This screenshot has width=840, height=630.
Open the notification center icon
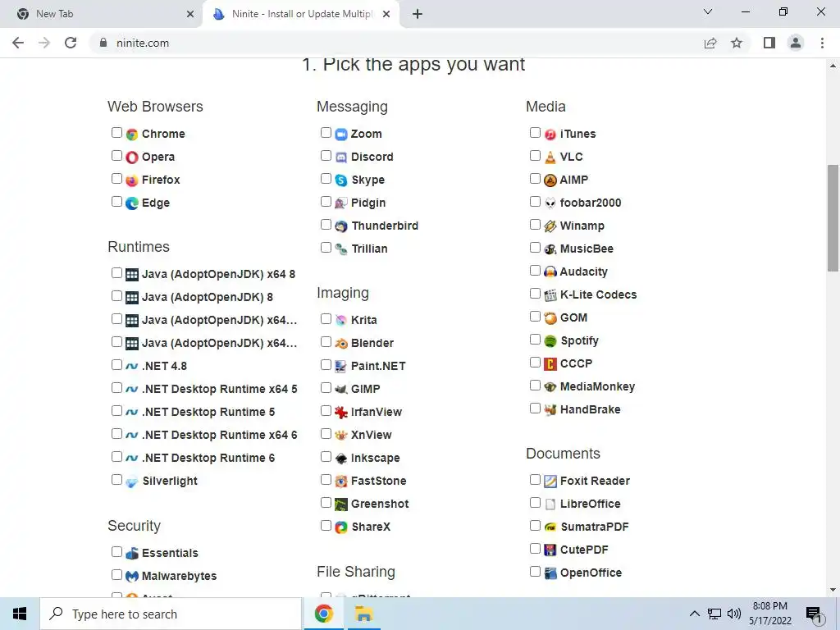[x=814, y=614]
